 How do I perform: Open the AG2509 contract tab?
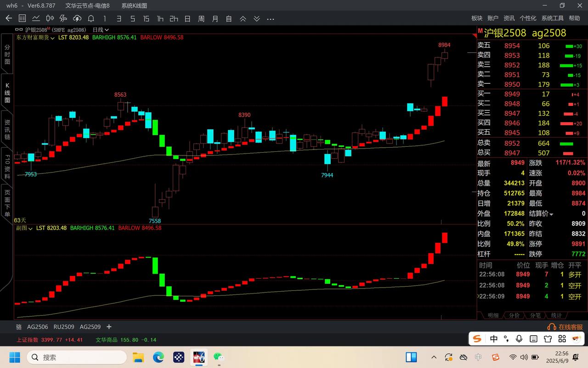click(x=90, y=327)
